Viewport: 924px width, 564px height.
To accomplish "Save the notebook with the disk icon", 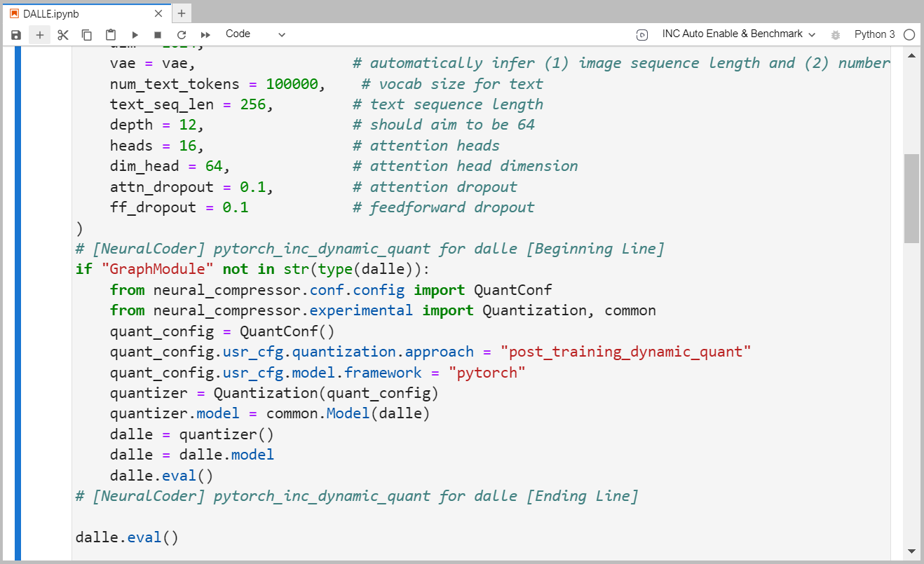I will (x=16, y=34).
